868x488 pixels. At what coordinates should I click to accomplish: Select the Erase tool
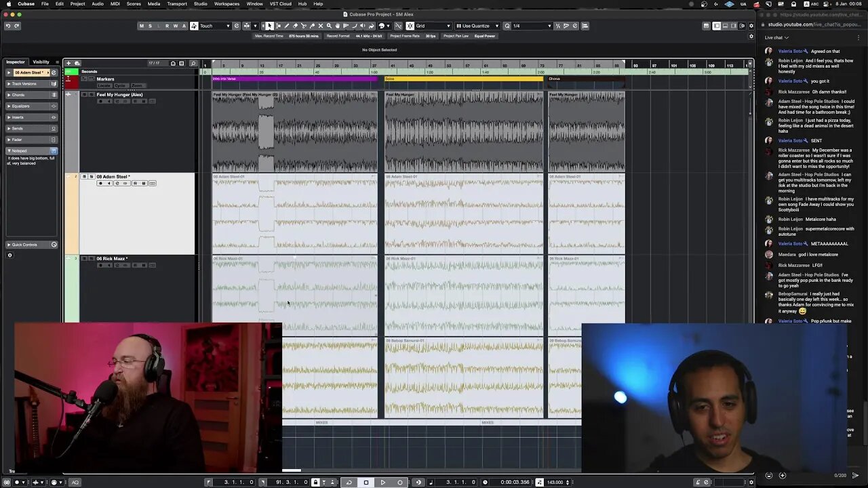tap(296, 26)
